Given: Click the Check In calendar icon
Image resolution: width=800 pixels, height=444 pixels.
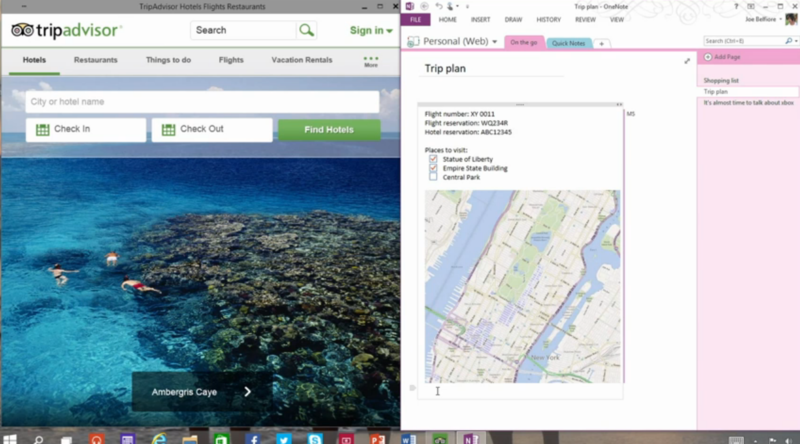Looking at the screenshot, I should pyautogui.click(x=42, y=130).
